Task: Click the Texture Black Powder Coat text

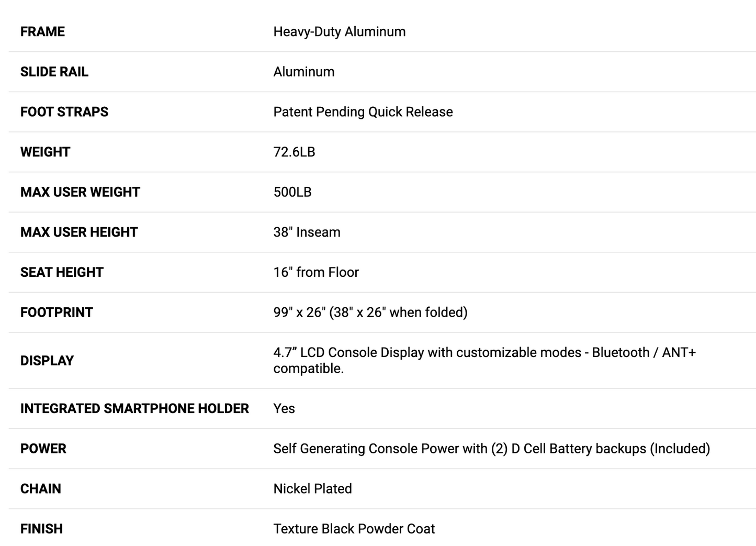Action: (354, 529)
